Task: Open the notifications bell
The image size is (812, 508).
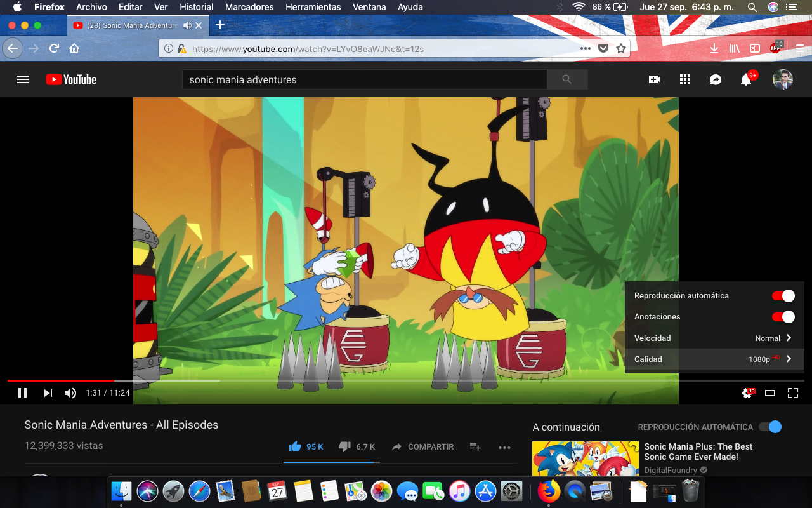Action: [747, 79]
